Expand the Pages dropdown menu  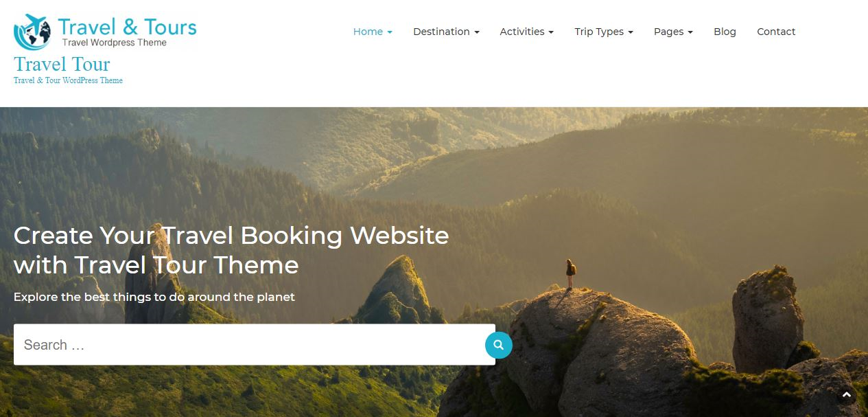(x=673, y=32)
